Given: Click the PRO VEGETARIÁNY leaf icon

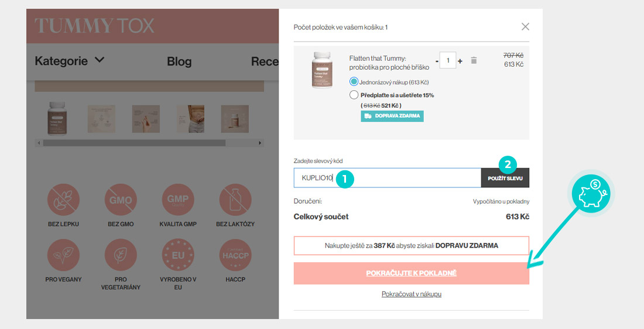Looking at the screenshot, I should (x=121, y=255).
